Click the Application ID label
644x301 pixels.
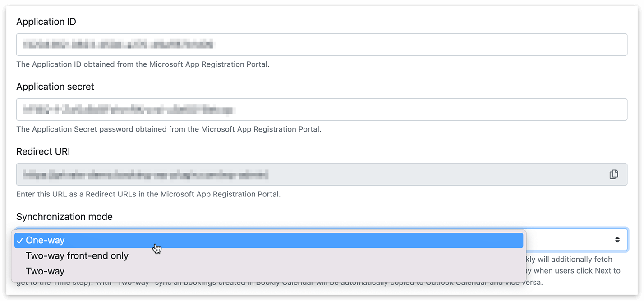point(46,22)
